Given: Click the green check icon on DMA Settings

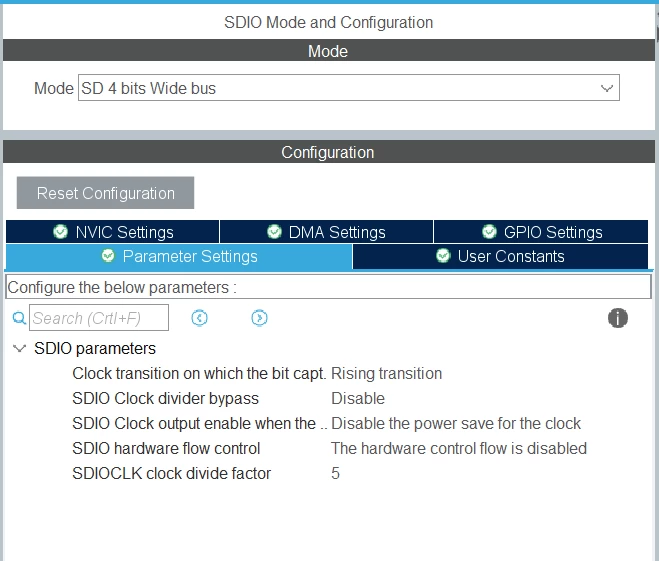Looking at the screenshot, I should [x=274, y=232].
